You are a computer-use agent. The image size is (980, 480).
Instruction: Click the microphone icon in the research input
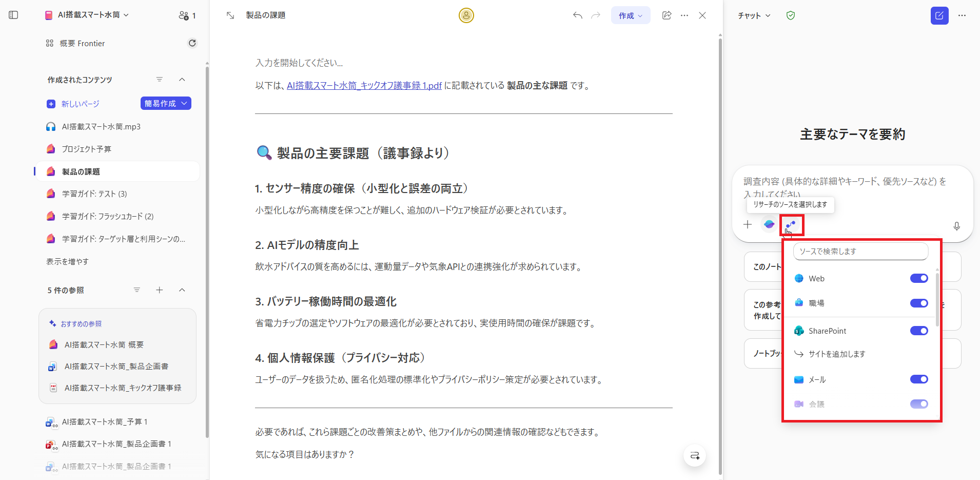pyautogui.click(x=956, y=226)
